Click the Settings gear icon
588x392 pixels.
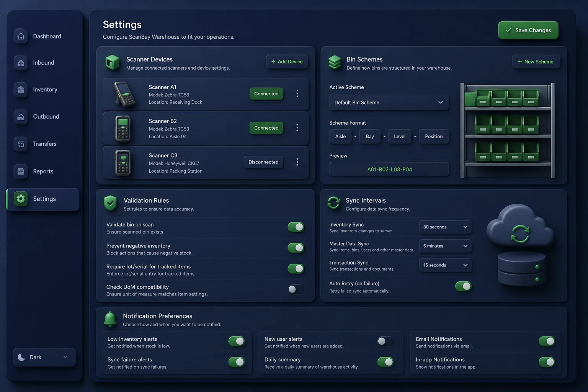[x=21, y=199]
